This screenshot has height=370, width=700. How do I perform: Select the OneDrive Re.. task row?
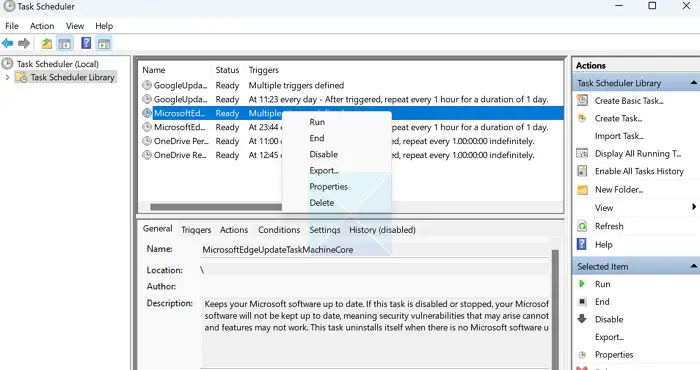click(x=351, y=155)
